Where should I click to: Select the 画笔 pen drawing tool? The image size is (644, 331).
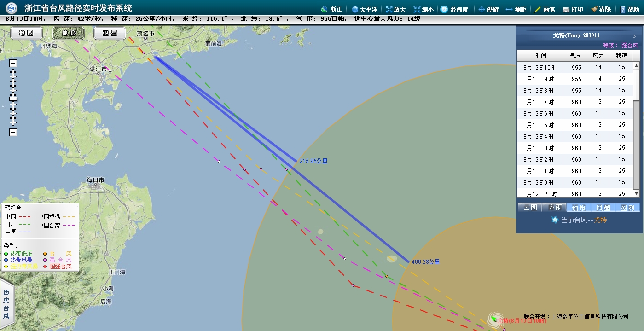tap(537, 9)
